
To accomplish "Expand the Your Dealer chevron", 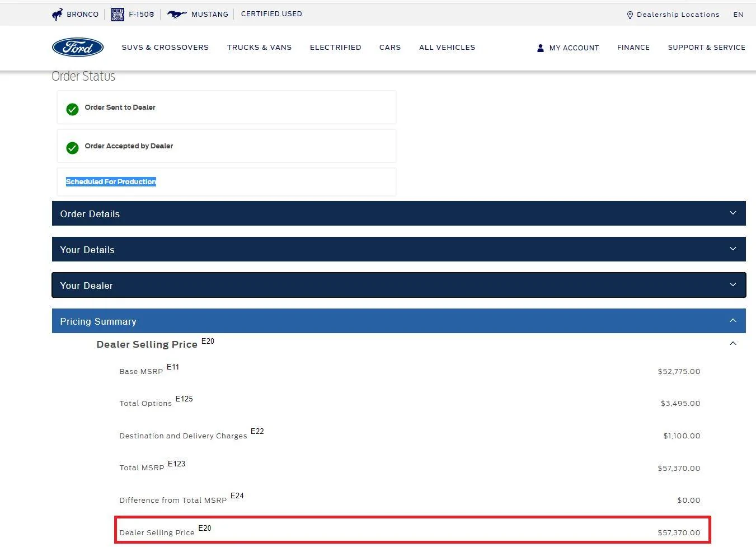I will [733, 285].
